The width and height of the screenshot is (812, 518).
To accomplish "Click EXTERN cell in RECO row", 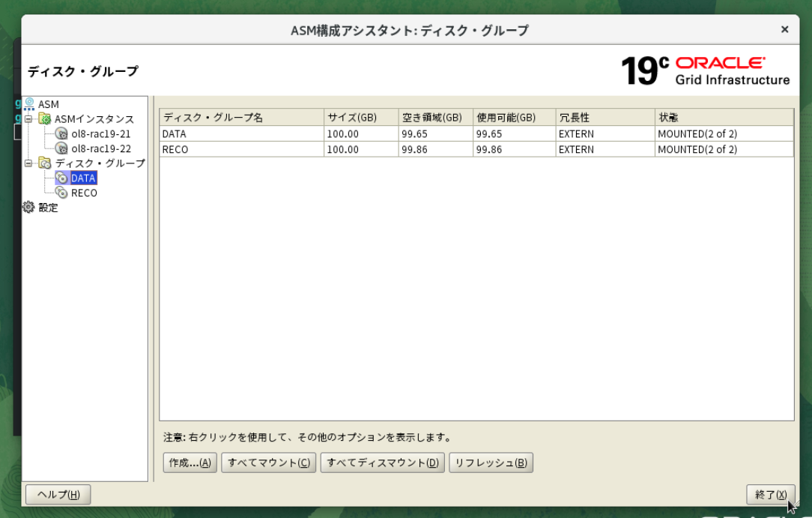I will click(605, 149).
